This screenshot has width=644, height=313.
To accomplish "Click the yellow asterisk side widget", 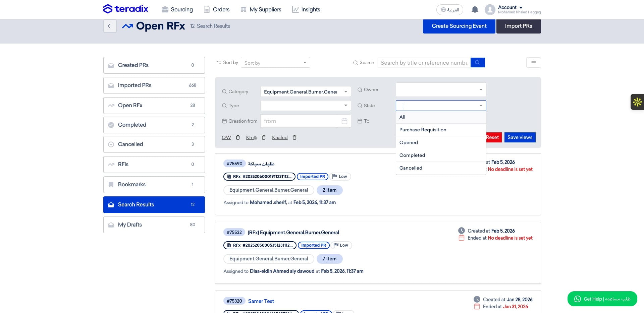I will [637, 102].
